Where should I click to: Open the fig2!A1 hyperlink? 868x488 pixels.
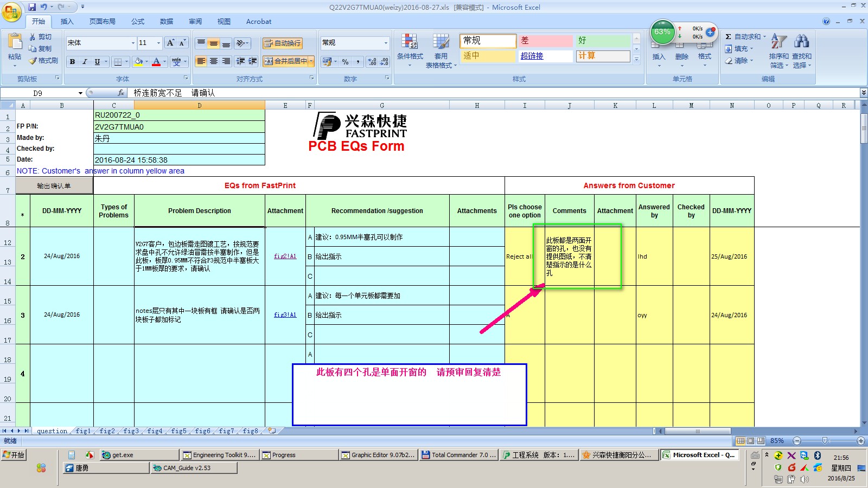(285, 256)
